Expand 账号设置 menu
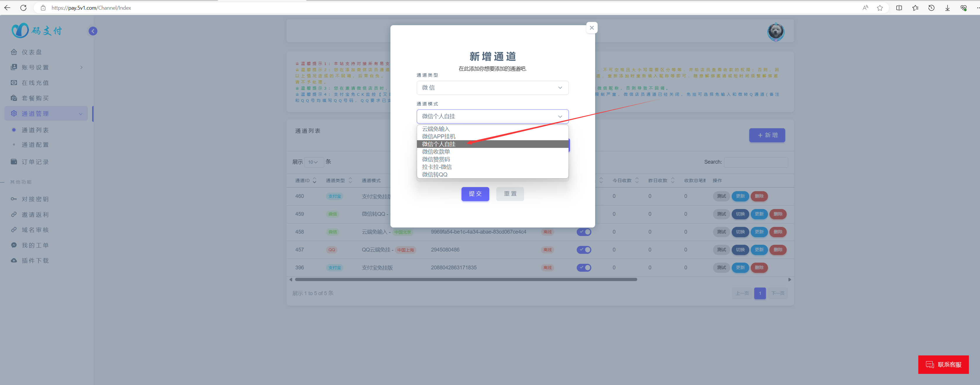Screen dimensions: 980x385 [46, 67]
